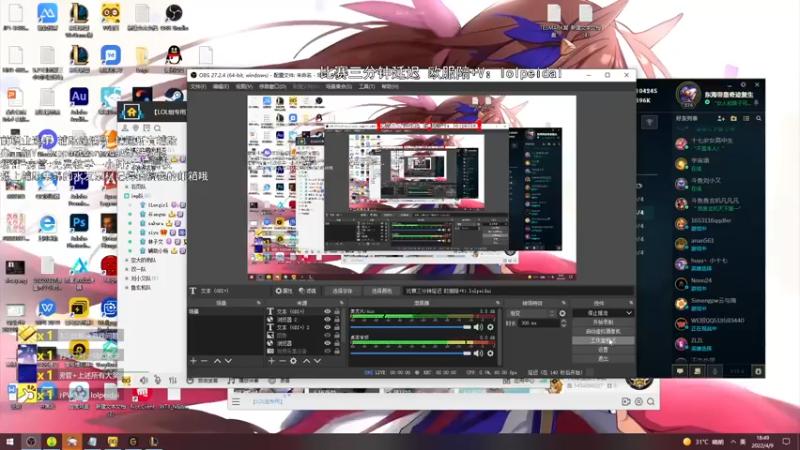
Task: Mute the 麦克风/Aux speaker icon
Action: click(x=478, y=327)
